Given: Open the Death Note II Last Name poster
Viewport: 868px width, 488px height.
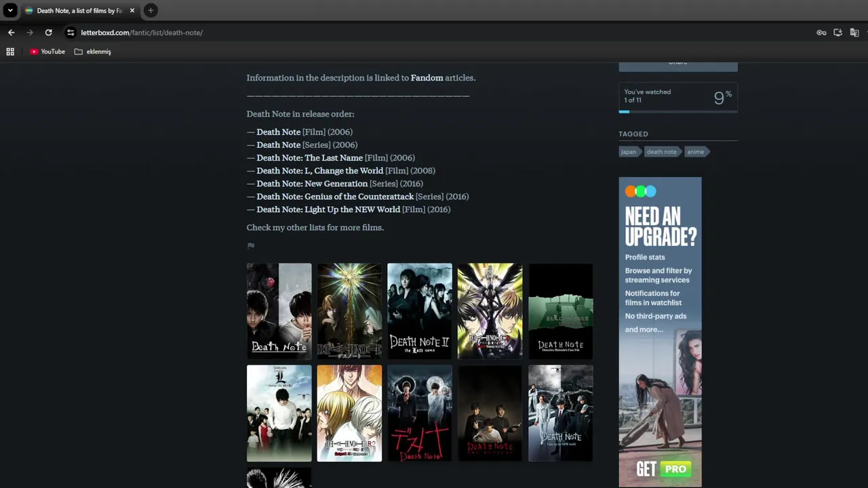Looking at the screenshot, I should pos(420,311).
